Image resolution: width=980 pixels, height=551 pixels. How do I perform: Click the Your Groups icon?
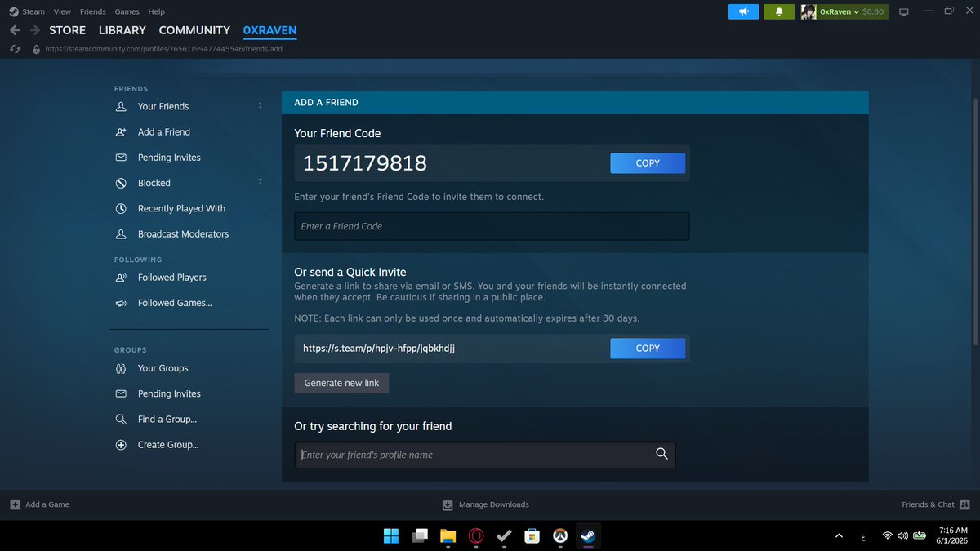(x=121, y=368)
